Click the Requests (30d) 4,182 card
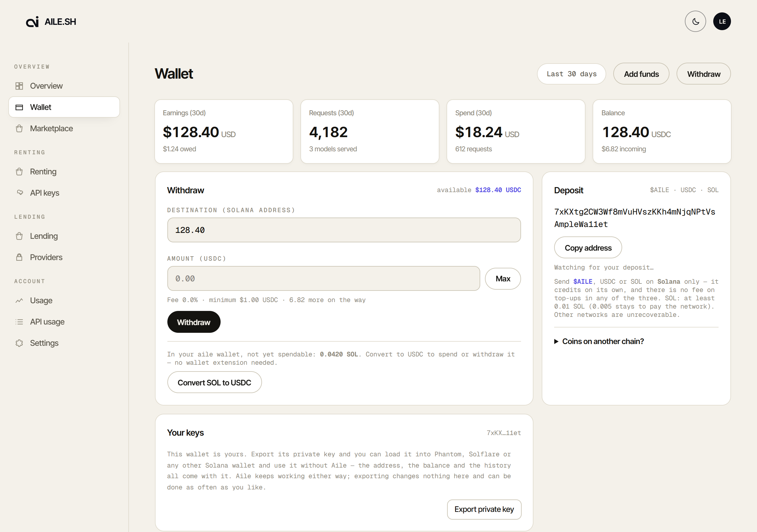Image resolution: width=757 pixels, height=532 pixels. [x=370, y=132]
